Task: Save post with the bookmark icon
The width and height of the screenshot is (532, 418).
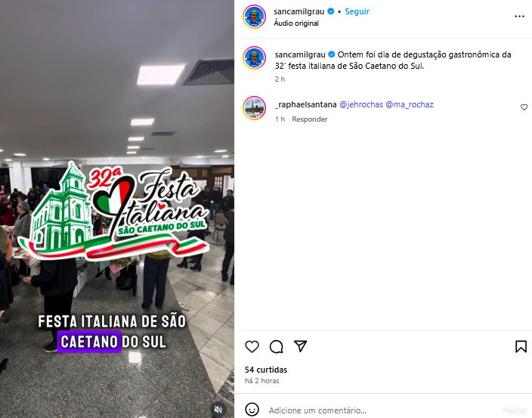Action: (x=521, y=346)
